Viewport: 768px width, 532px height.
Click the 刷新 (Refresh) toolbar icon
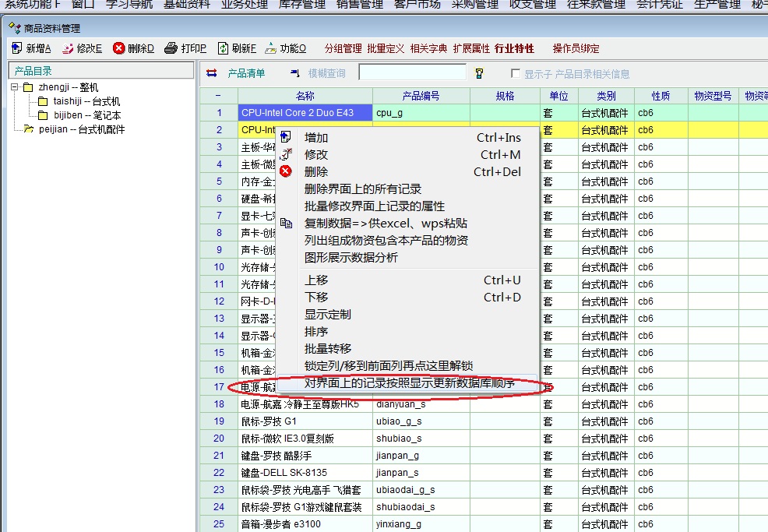tap(223, 48)
